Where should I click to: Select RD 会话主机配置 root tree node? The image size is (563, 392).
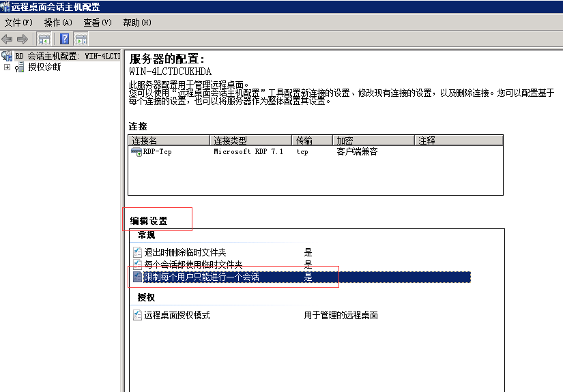[x=67, y=56]
